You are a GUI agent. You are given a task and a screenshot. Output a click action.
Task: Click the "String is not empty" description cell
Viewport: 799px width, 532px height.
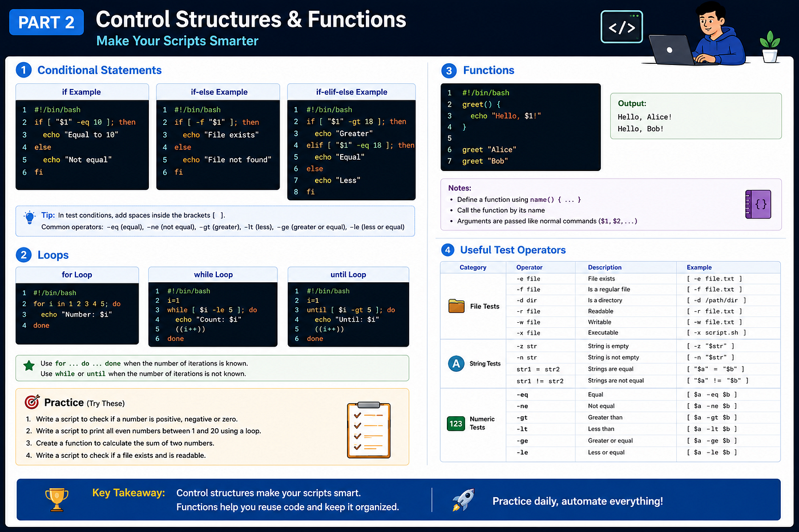(614, 358)
